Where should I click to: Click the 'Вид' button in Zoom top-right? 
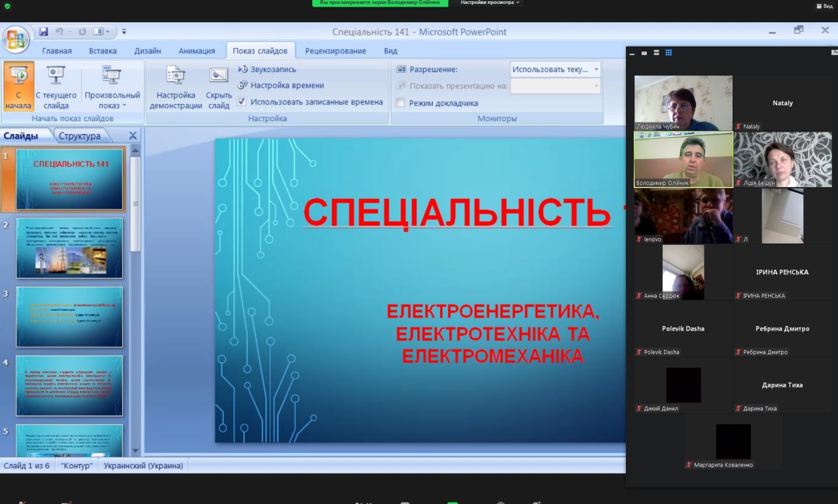[824, 6]
